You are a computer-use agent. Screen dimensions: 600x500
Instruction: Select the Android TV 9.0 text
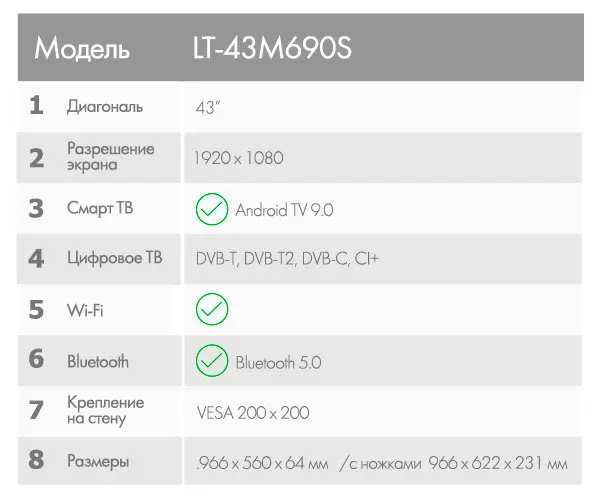[284, 209]
